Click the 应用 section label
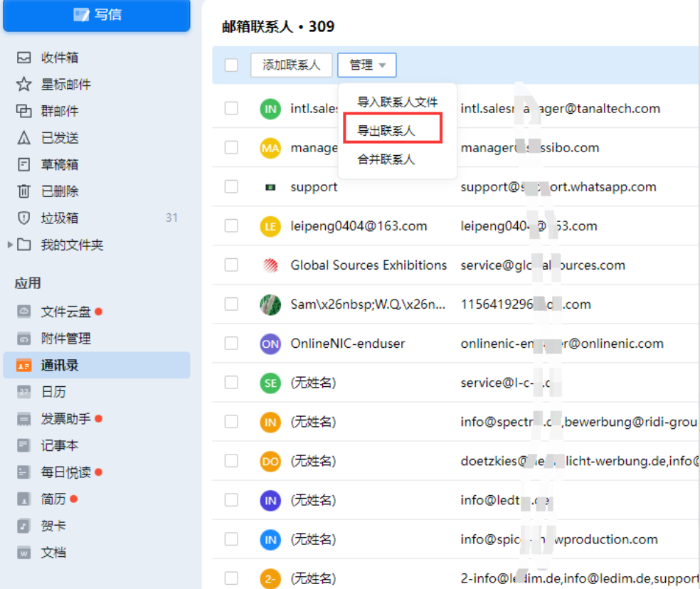700x589 pixels. coord(28,283)
